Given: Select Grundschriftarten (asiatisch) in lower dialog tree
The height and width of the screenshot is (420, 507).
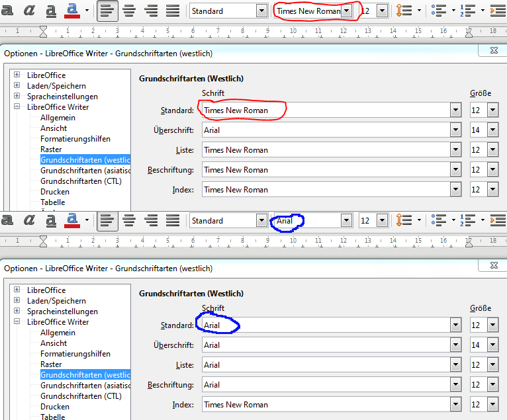Looking at the screenshot, I should 85,386.
